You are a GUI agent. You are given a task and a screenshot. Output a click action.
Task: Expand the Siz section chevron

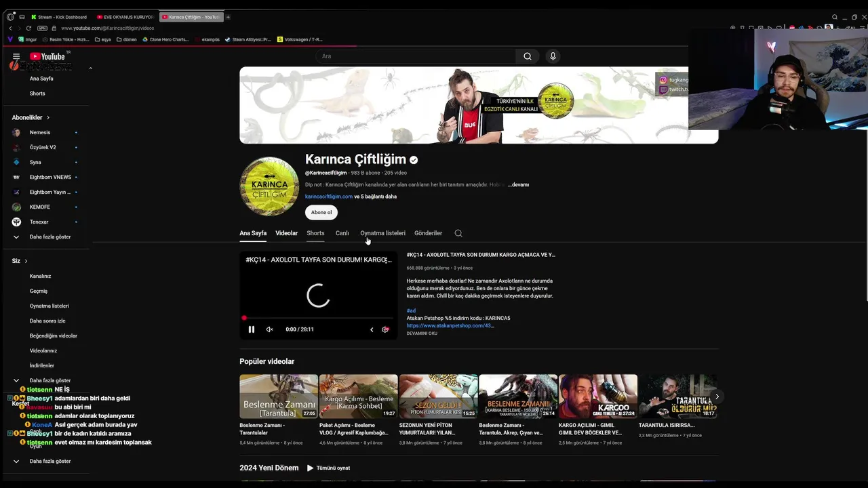tap(26, 261)
